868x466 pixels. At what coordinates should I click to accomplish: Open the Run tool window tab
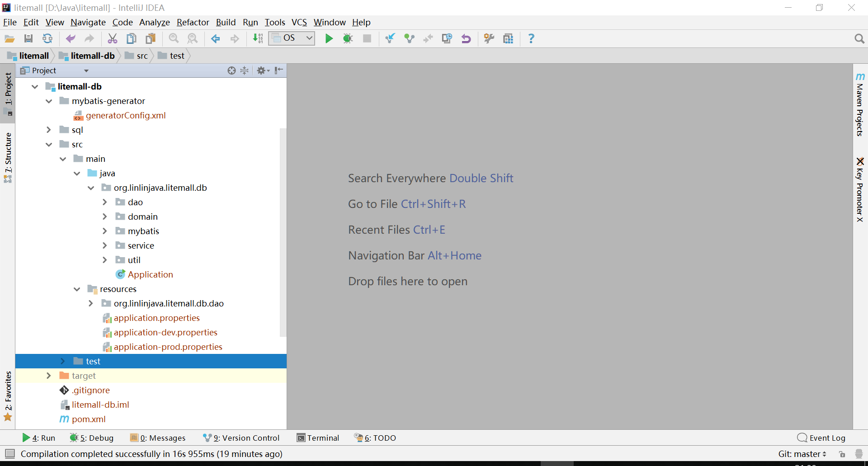(39, 438)
